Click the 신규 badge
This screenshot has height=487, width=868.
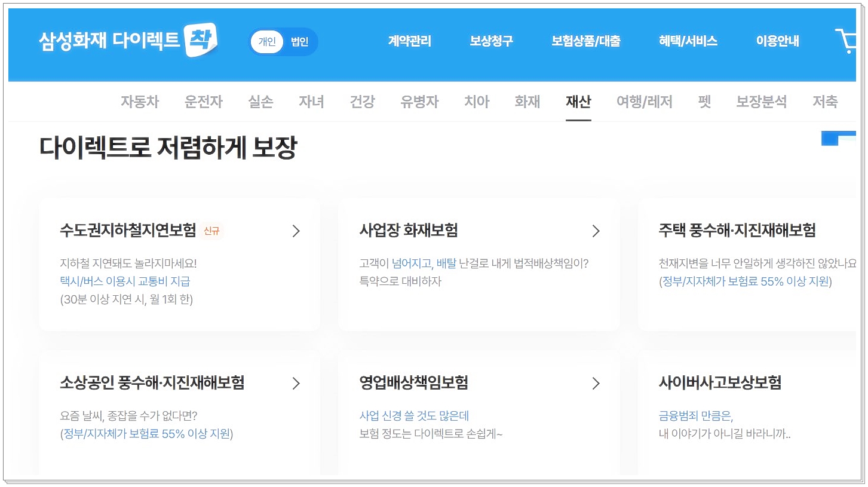click(211, 231)
